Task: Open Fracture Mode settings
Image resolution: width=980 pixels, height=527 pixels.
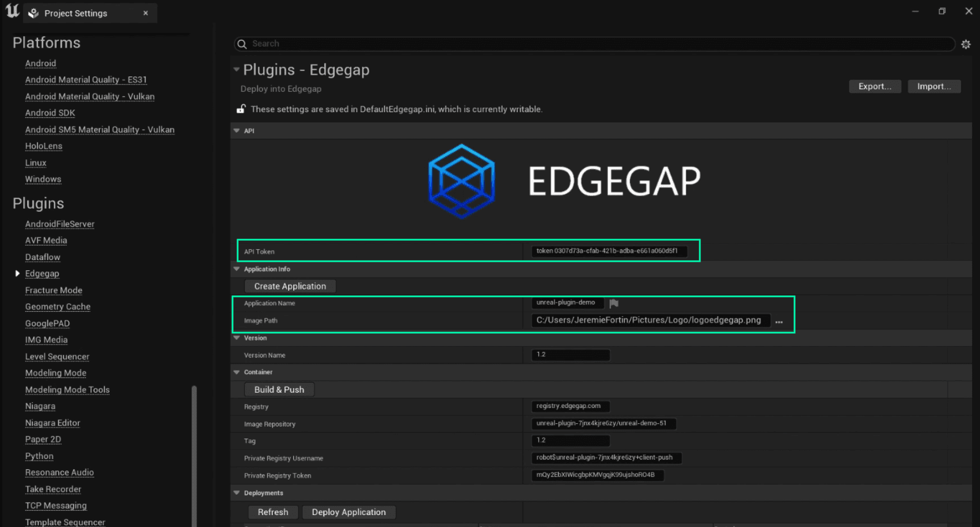Action: click(53, 290)
